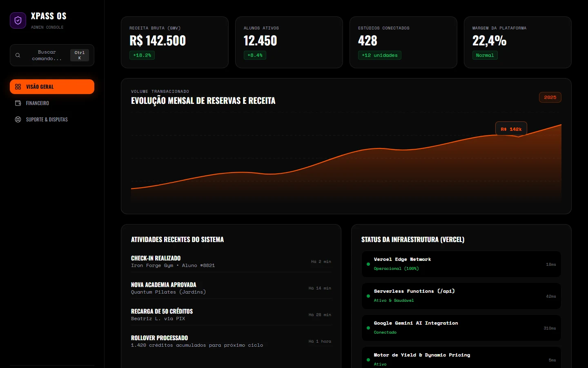
Task: Open the Recarga de 50 Créditos activity
Action: point(231,314)
